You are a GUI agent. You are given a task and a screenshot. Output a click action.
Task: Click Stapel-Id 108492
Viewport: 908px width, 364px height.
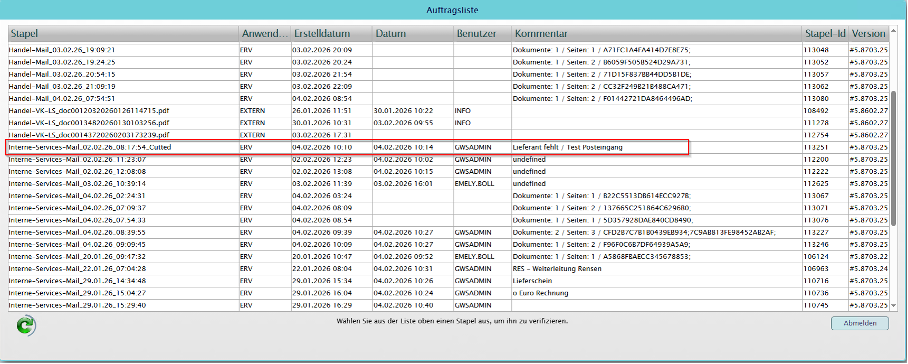tap(815, 111)
